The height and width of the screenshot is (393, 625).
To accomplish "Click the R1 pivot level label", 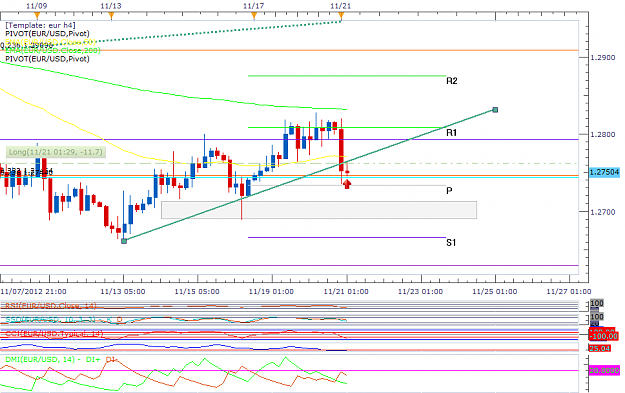I will (451, 133).
